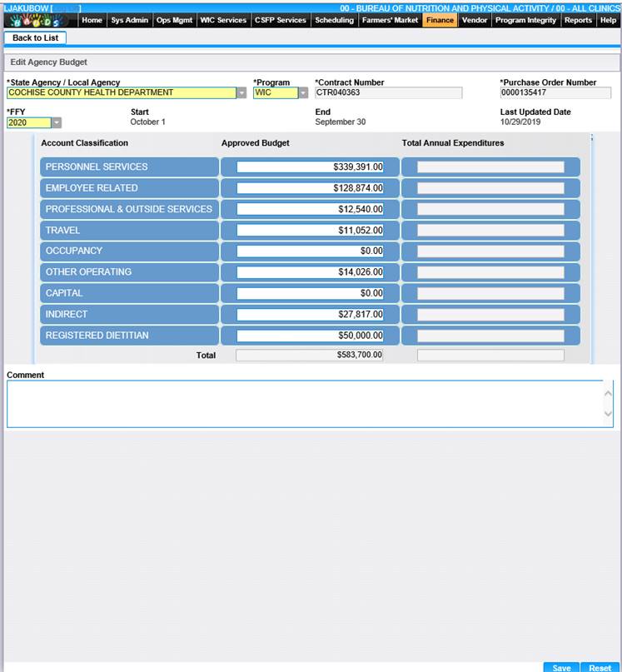Click Travel total annual expenditures field

point(490,230)
